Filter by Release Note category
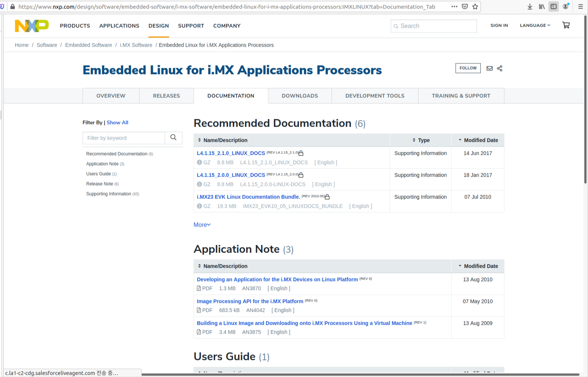 point(103,184)
